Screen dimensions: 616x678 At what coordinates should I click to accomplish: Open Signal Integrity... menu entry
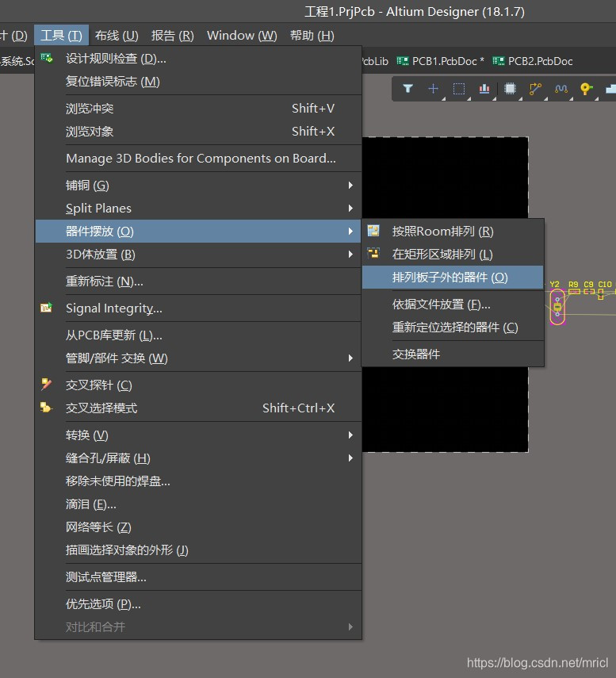pyautogui.click(x=198, y=308)
